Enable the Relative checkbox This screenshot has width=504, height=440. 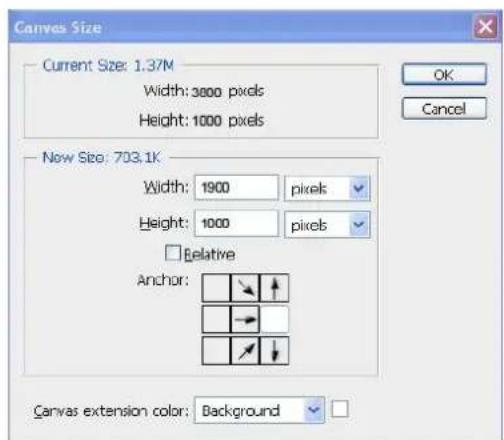[x=173, y=253]
